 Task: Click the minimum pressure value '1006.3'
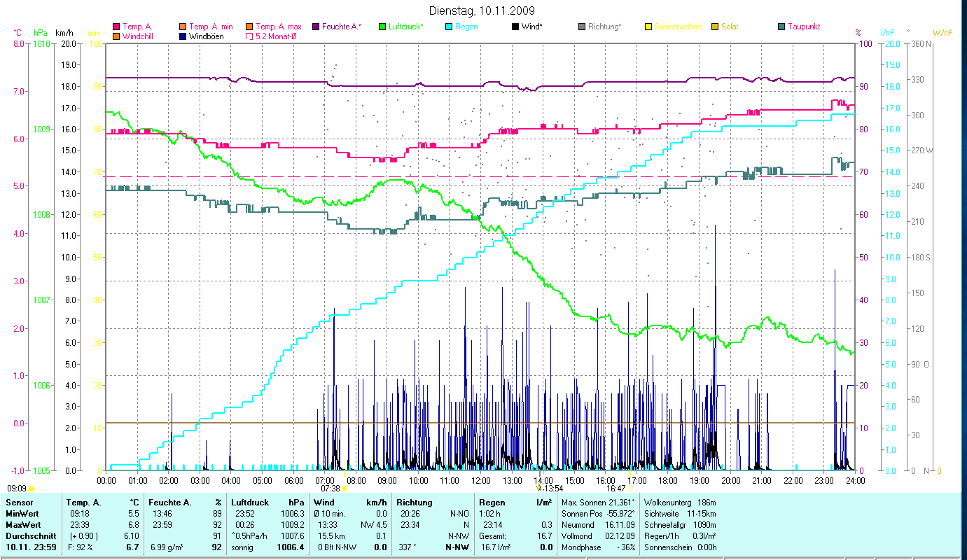[x=293, y=514]
